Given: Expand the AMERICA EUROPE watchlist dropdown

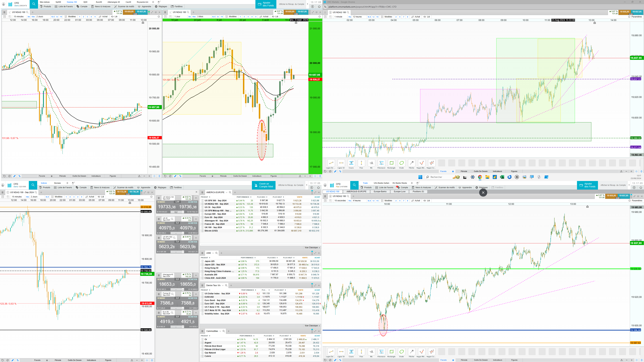Looking at the screenshot, I should coord(226,192).
